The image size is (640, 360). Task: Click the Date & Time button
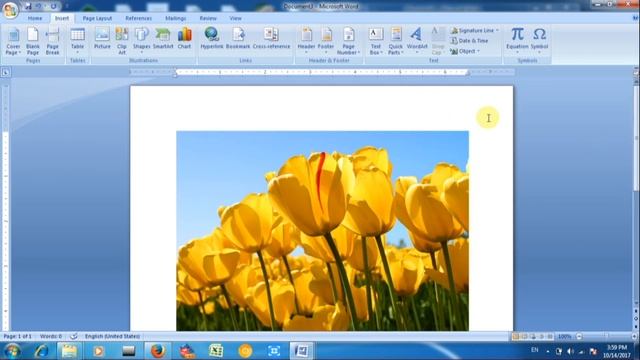(x=469, y=41)
